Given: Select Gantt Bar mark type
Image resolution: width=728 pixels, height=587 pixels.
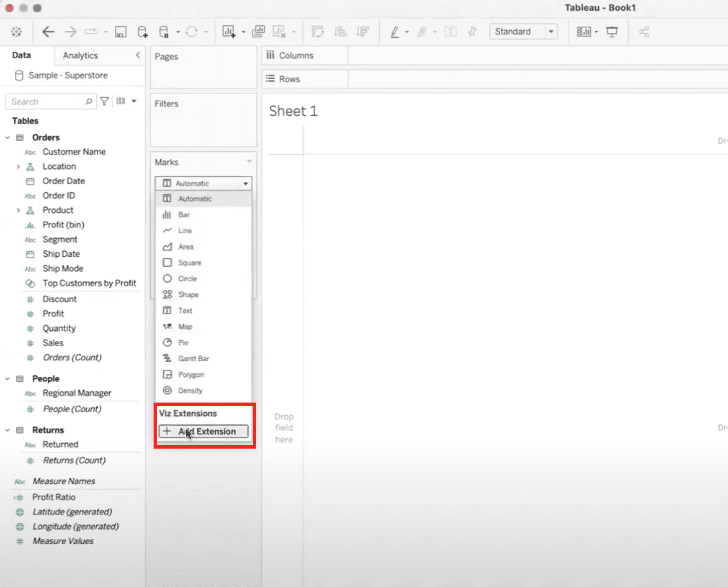Looking at the screenshot, I should click(204, 358).
